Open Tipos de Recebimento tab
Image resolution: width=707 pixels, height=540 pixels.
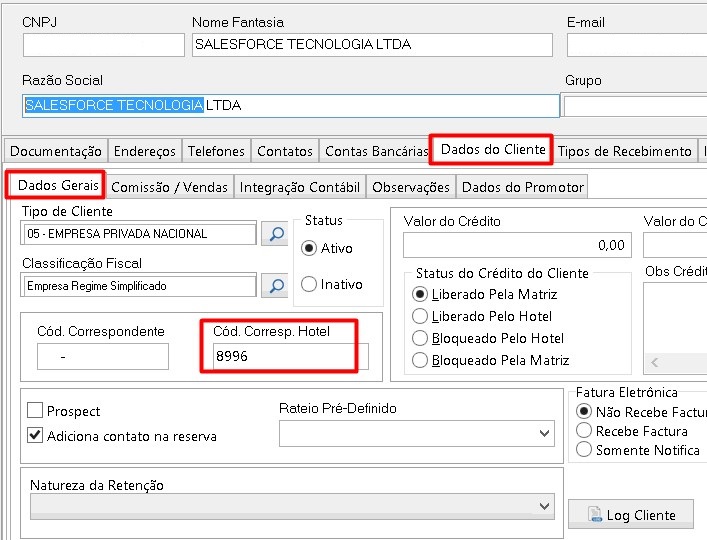pos(624,151)
